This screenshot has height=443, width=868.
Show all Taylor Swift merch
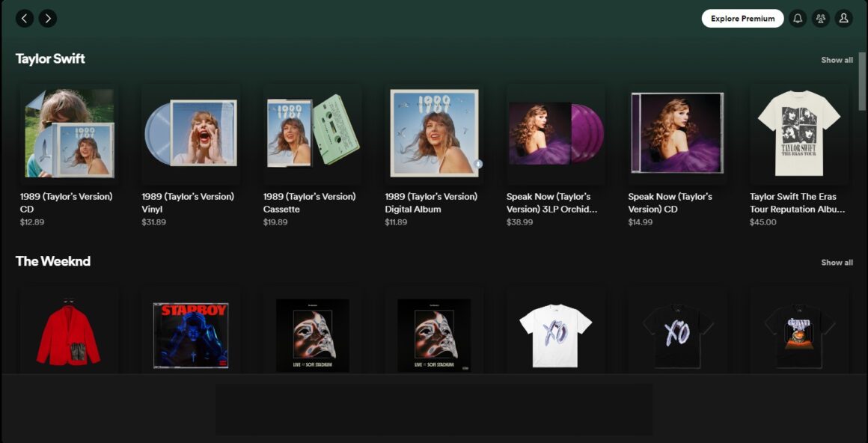tap(836, 59)
